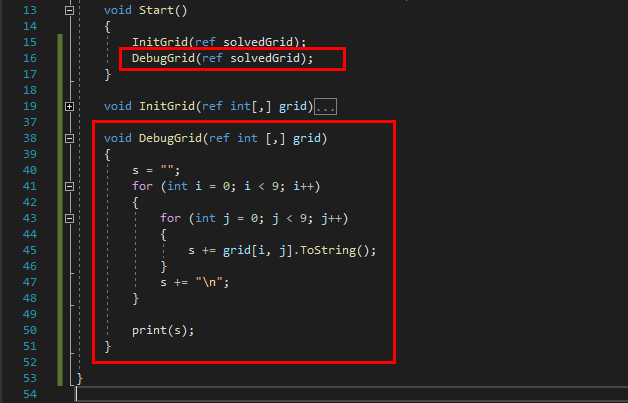The height and width of the screenshot is (403, 628).
Task: Place cursor on 'InitGrid(ref solvedGrid);' call
Action: 219,42
